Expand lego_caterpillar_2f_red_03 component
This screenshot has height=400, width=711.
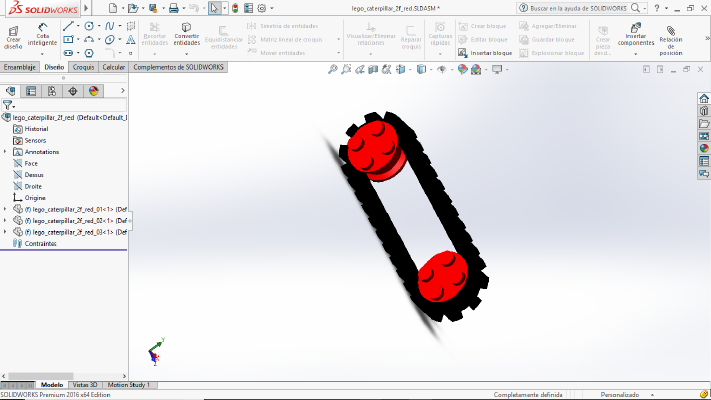pyautogui.click(x=5, y=232)
